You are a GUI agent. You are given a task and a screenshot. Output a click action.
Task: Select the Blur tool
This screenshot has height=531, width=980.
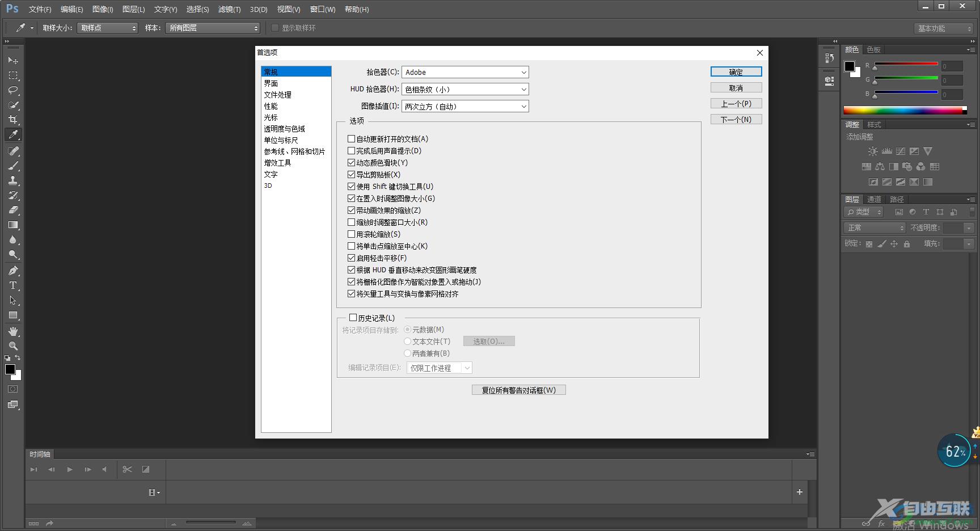coord(13,239)
